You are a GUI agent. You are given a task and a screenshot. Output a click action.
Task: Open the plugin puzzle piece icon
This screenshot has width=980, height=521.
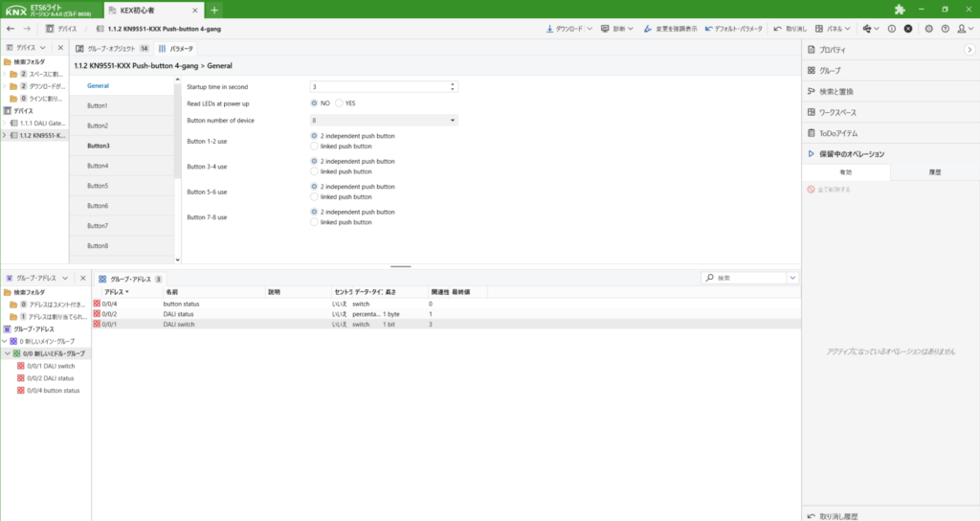click(899, 10)
